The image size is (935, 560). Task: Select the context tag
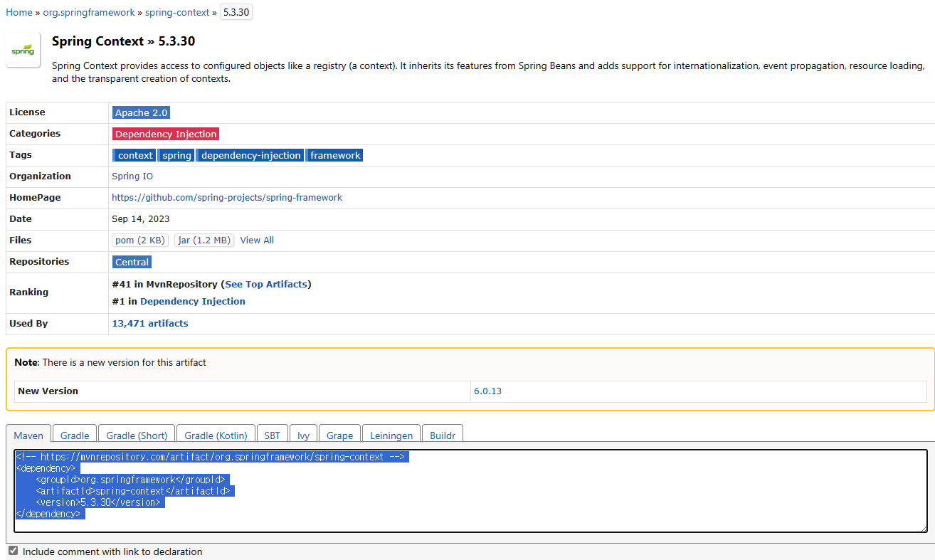pos(134,155)
